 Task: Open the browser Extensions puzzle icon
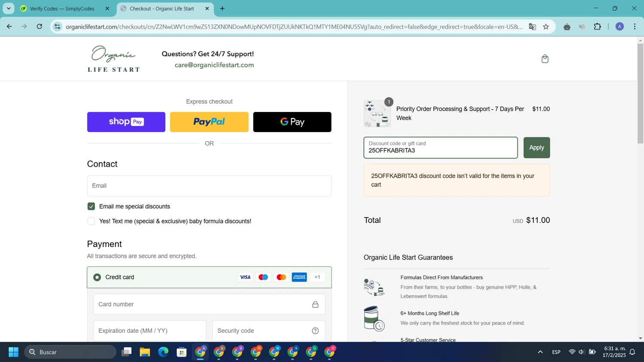click(597, 27)
